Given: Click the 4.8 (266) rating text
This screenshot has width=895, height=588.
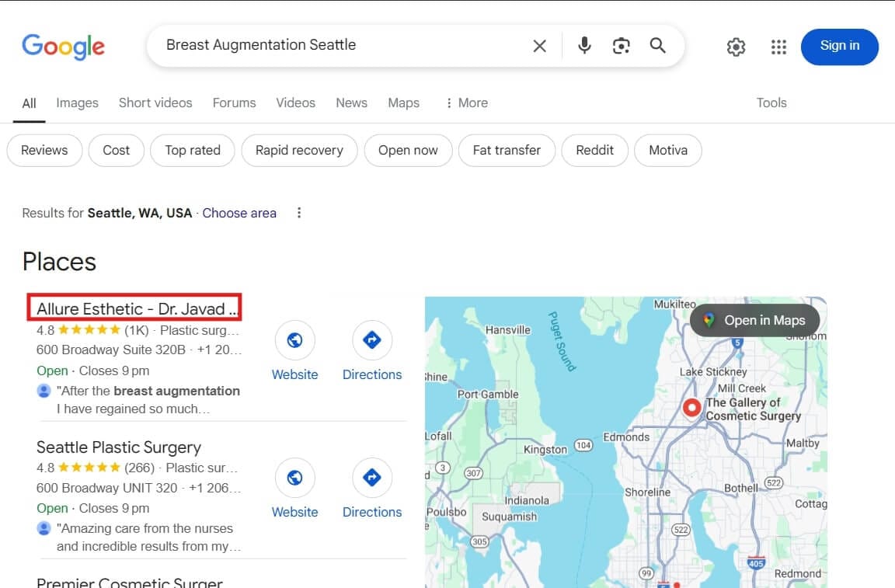Looking at the screenshot, I should (x=96, y=468).
